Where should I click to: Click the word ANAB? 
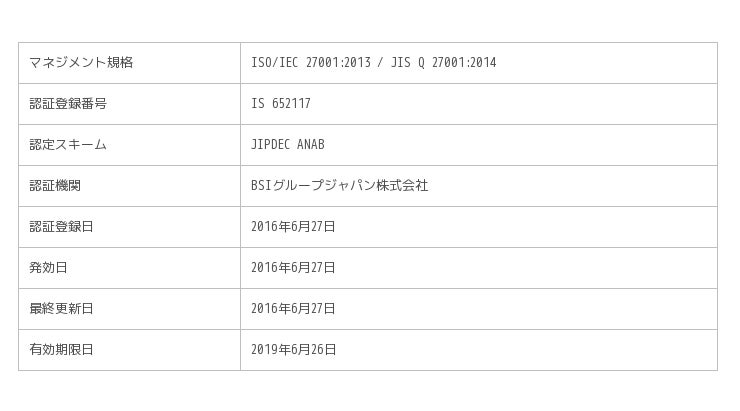(310, 145)
